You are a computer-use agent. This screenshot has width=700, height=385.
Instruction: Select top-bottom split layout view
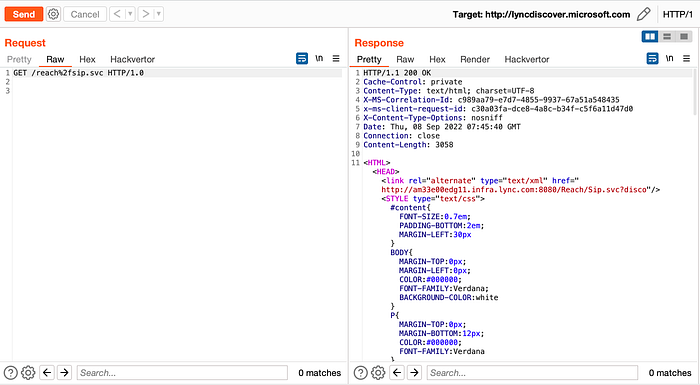pos(667,36)
